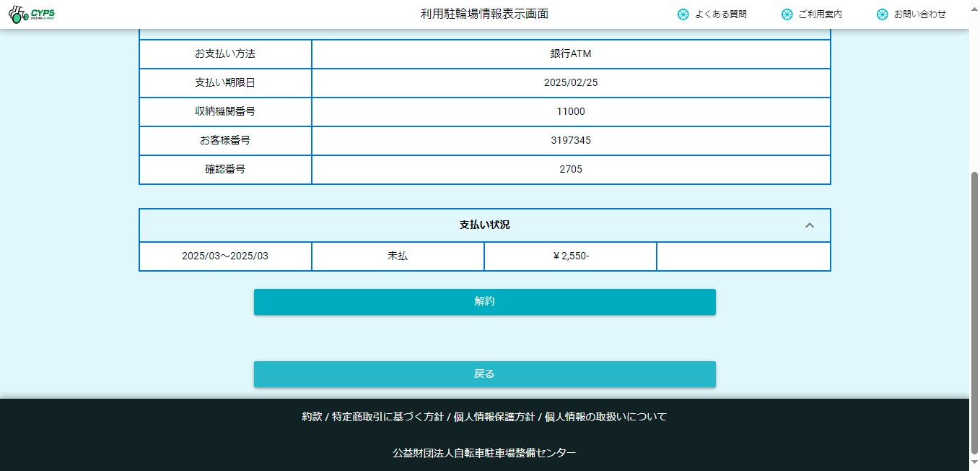
Task: Open the 特定商取引に基づく方針 footer link
Action: [x=388, y=417]
